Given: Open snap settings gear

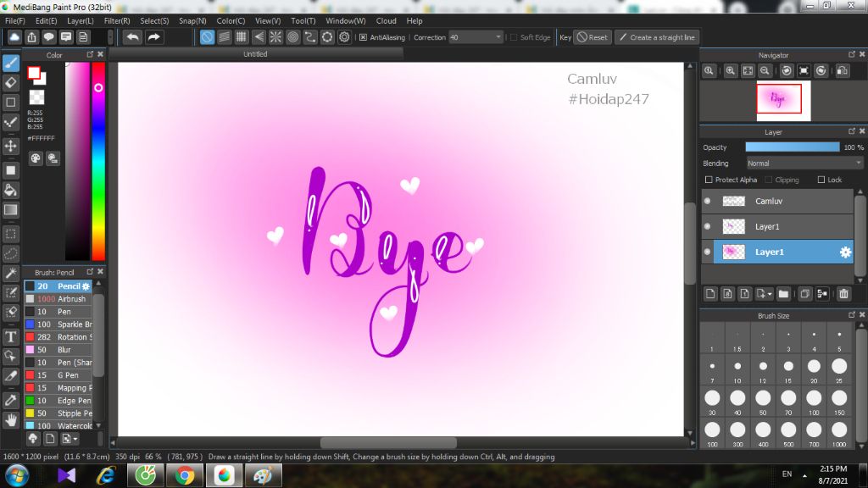Looking at the screenshot, I should click(x=344, y=37).
